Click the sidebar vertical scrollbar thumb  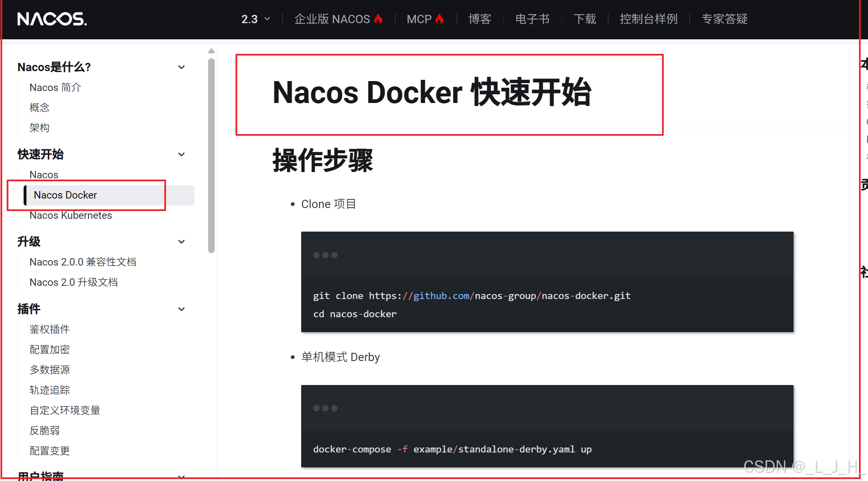point(211,155)
